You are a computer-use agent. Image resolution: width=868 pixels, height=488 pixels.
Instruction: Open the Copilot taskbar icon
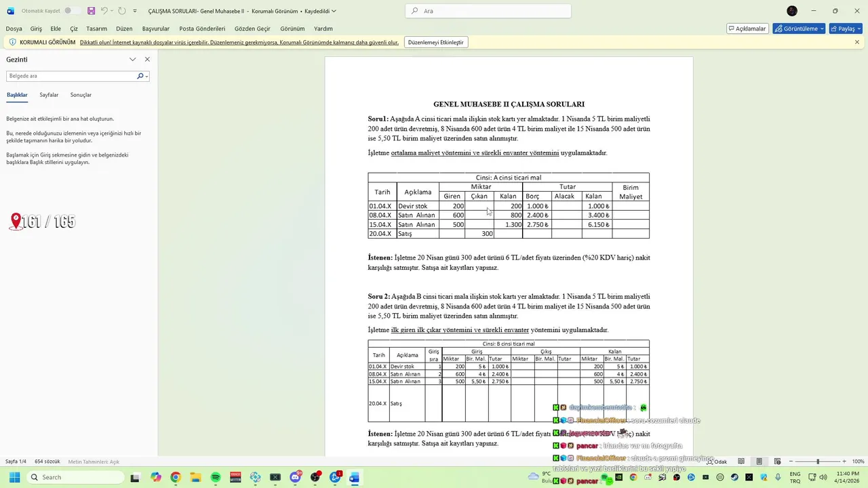point(156,477)
